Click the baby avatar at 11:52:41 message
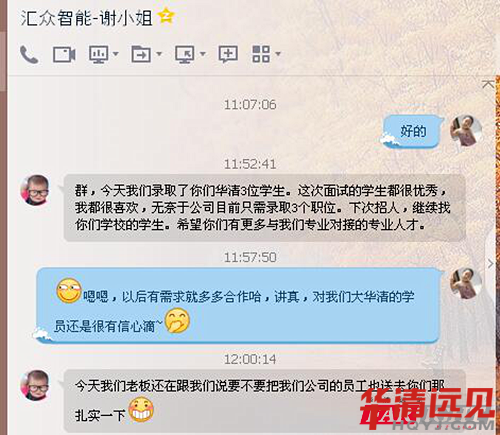Viewport: 500px width, 435px height. pyautogui.click(x=35, y=190)
